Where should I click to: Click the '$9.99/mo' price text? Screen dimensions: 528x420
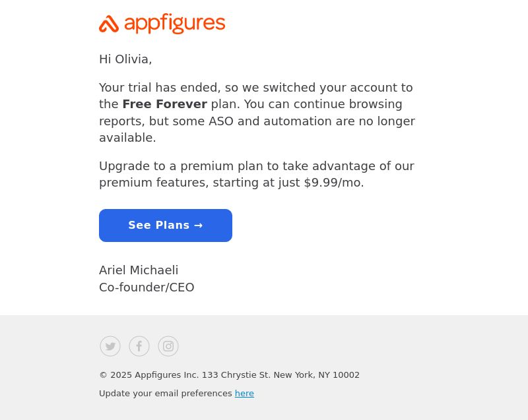pyautogui.click(x=333, y=183)
